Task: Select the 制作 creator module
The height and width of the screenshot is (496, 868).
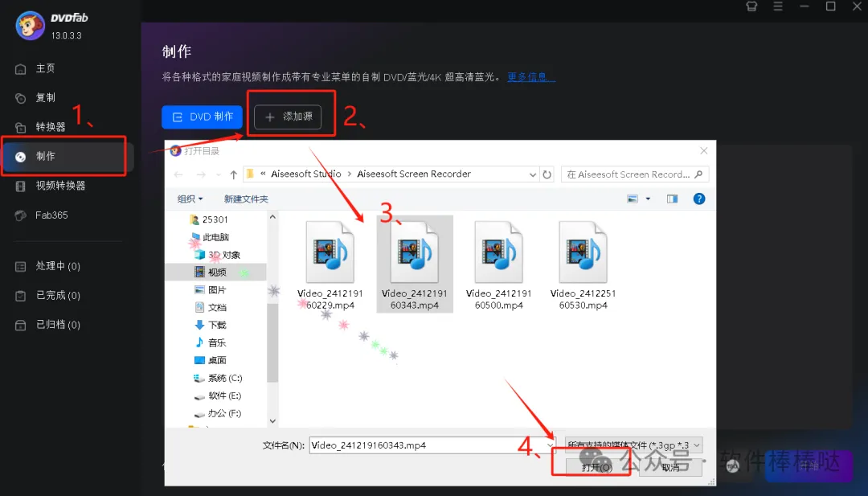Action: [x=67, y=157]
